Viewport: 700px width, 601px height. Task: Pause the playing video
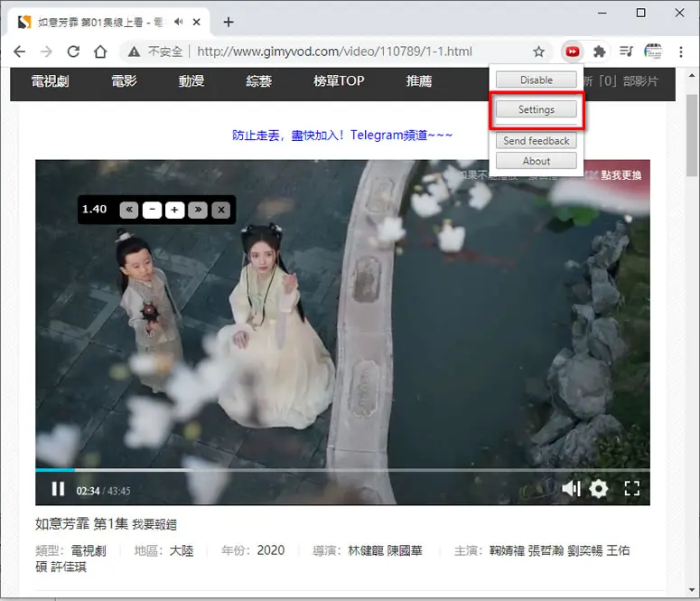[58, 489]
